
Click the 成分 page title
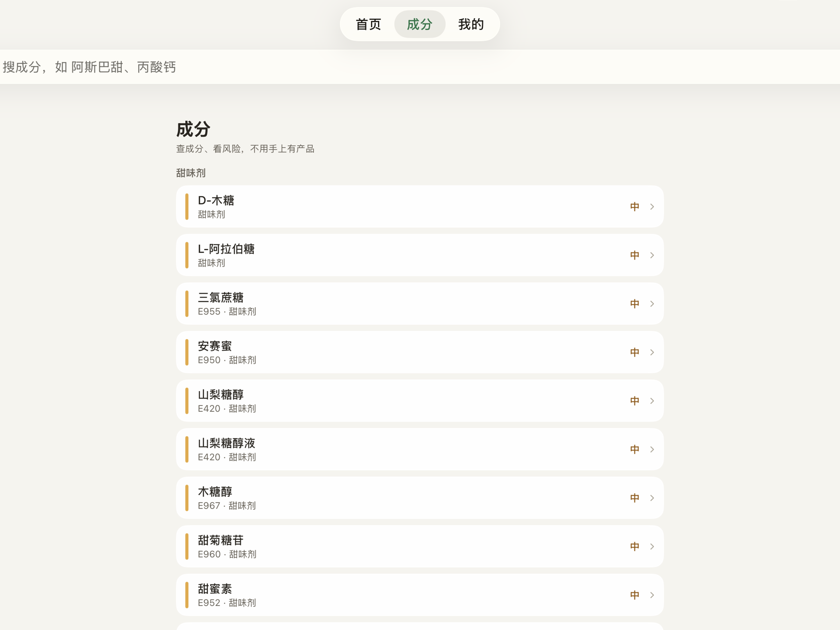(193, 129)
